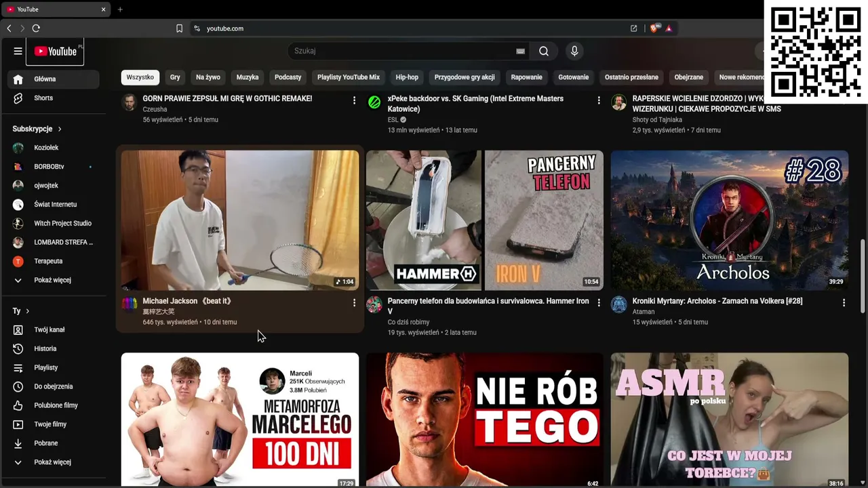The height and width of the screenshot is (488, 868).
Task: Select the Wszystko filter chip
Action: pyautogui.click(x=140, y=77)
